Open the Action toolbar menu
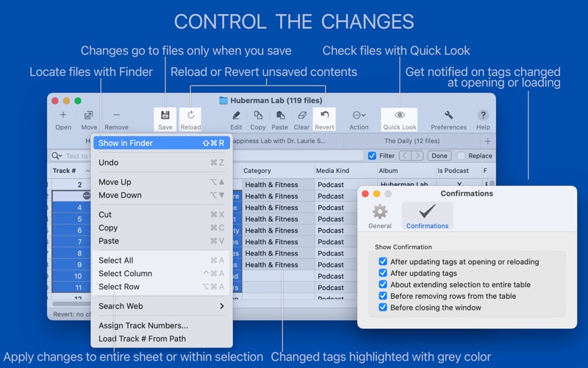 (x=359, y=115)
